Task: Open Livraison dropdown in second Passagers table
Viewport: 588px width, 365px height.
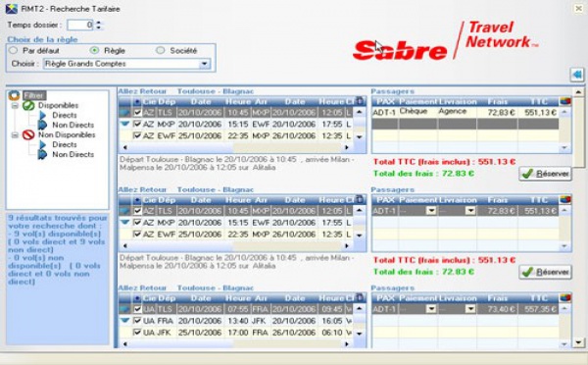Action: (470, 211)
